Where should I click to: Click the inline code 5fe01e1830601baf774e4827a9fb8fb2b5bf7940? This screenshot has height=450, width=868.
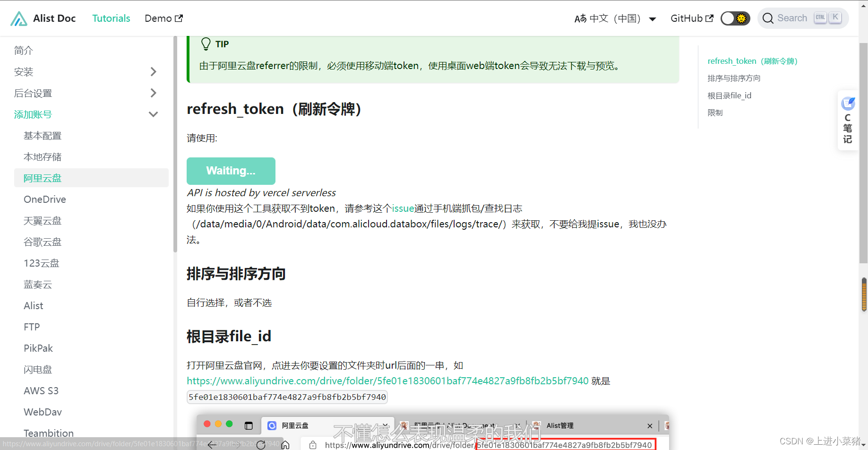[287, 397]
